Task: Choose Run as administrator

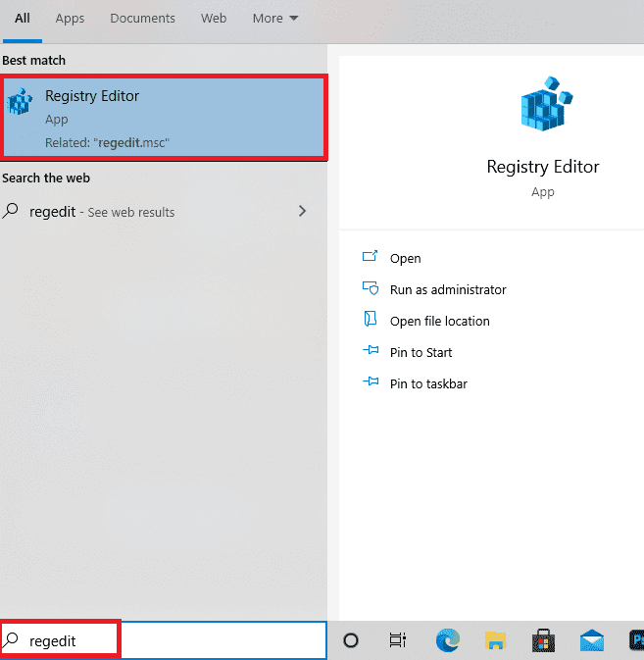Action: [448, 289]
